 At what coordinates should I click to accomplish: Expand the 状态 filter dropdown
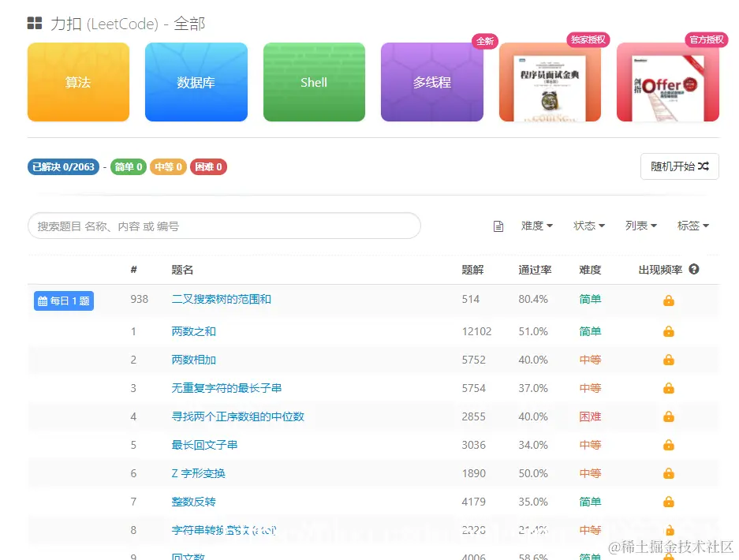click(589, 226)
